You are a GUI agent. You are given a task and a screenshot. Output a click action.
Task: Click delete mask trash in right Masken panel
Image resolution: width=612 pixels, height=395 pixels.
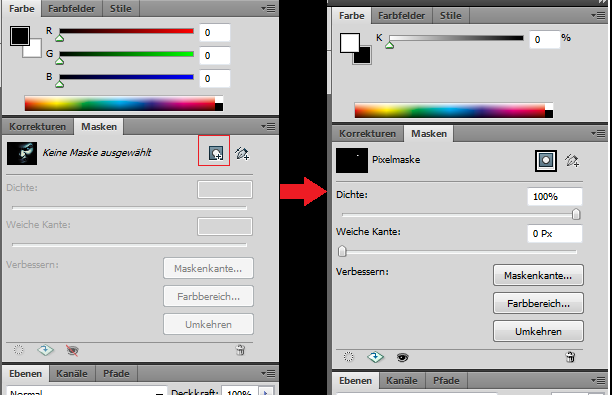(570, 357)
